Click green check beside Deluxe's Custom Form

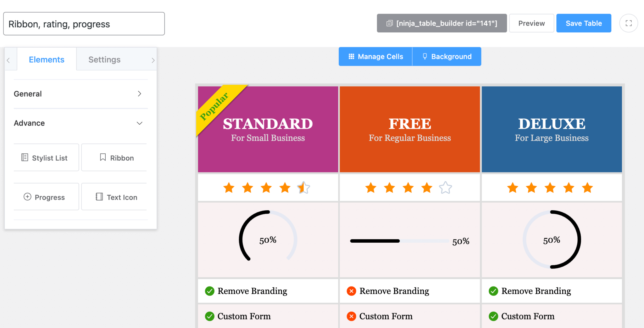(x=493, y=316)
